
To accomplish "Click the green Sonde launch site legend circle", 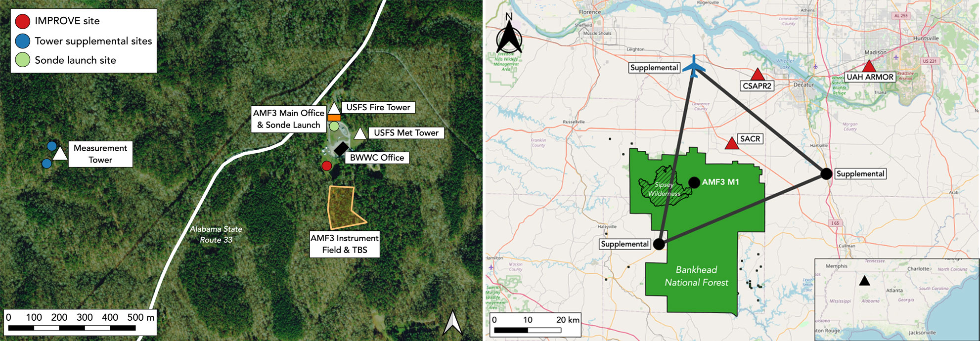I will tap(23, 60).
